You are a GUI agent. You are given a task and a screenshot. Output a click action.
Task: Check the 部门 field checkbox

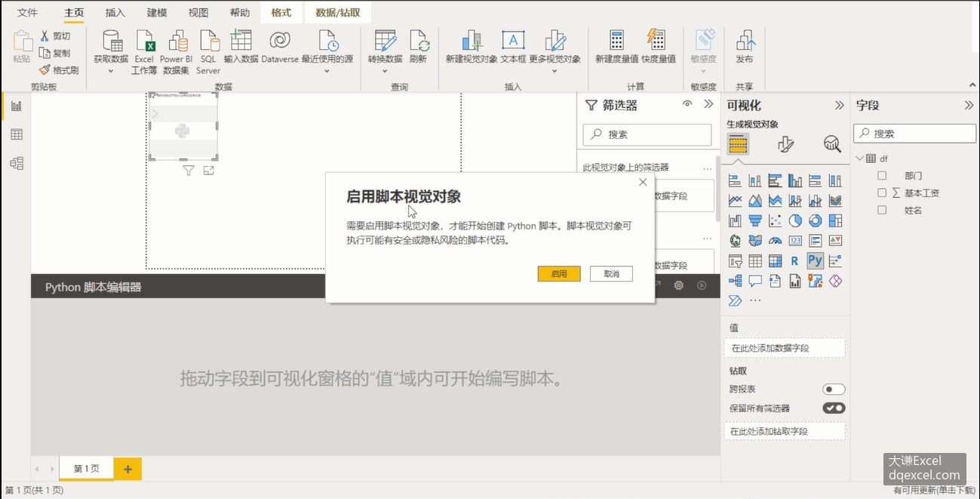click(882, 175)
